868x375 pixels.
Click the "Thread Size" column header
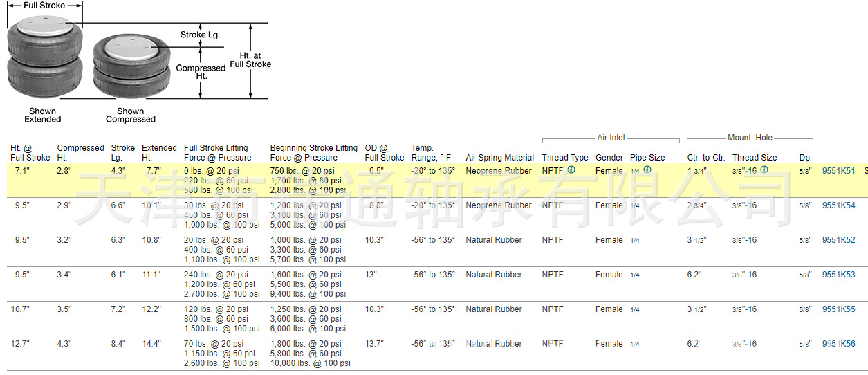click(755, 158)
